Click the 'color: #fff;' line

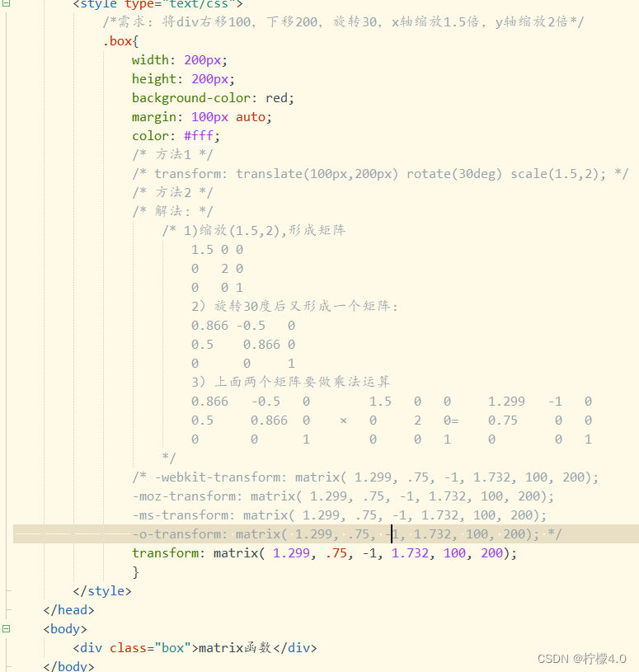176,136
